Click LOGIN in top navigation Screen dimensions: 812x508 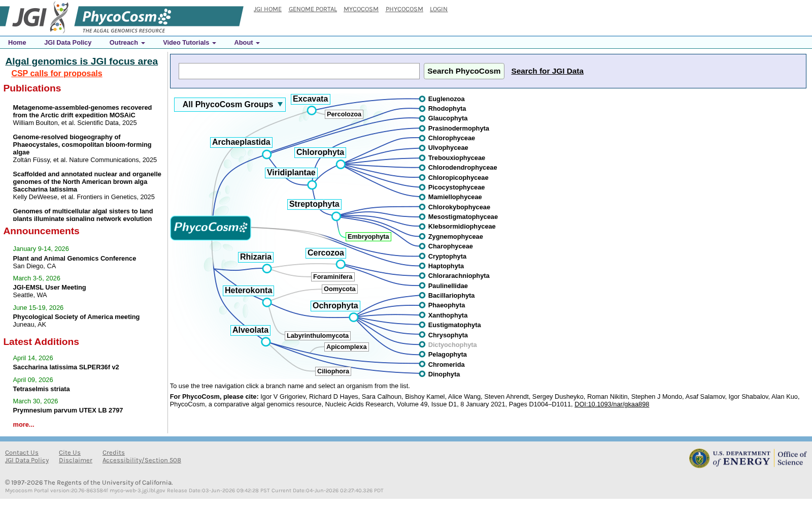point(438,9)
